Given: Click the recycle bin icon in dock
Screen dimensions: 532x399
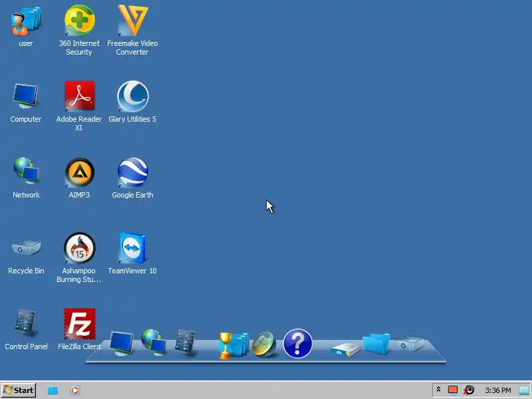Looking at the screenshot, I should point(410,344).
